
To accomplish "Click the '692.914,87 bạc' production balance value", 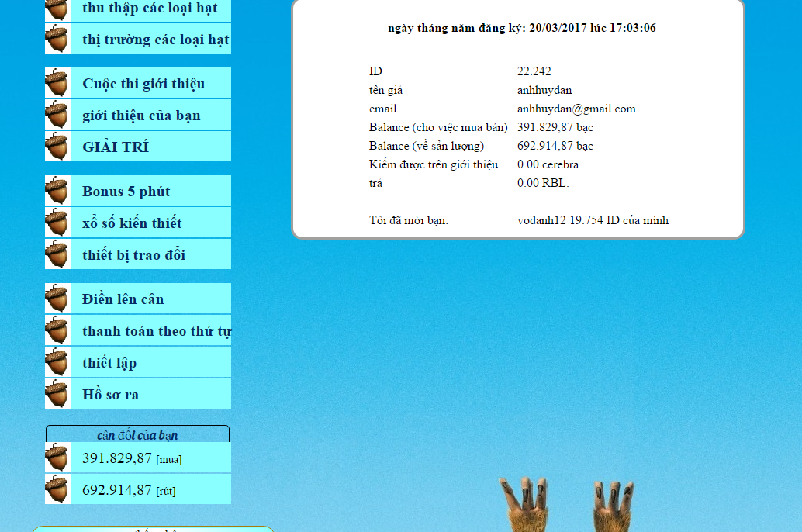I will 555,146.
